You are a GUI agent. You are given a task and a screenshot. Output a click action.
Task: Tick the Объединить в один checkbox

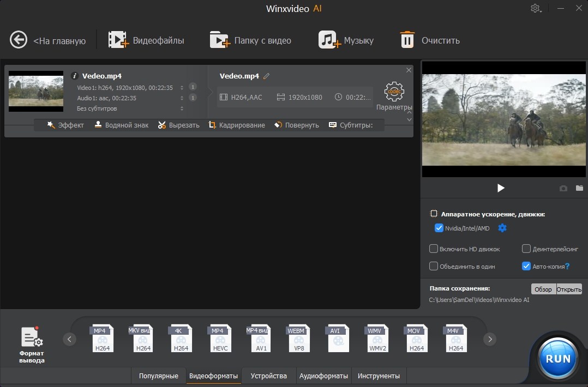pyautogui.click(x=434, y=267)
